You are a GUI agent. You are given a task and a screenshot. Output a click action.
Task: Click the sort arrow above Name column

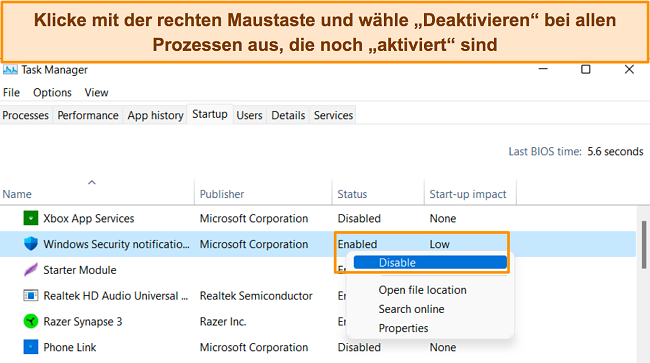point(92,182)
